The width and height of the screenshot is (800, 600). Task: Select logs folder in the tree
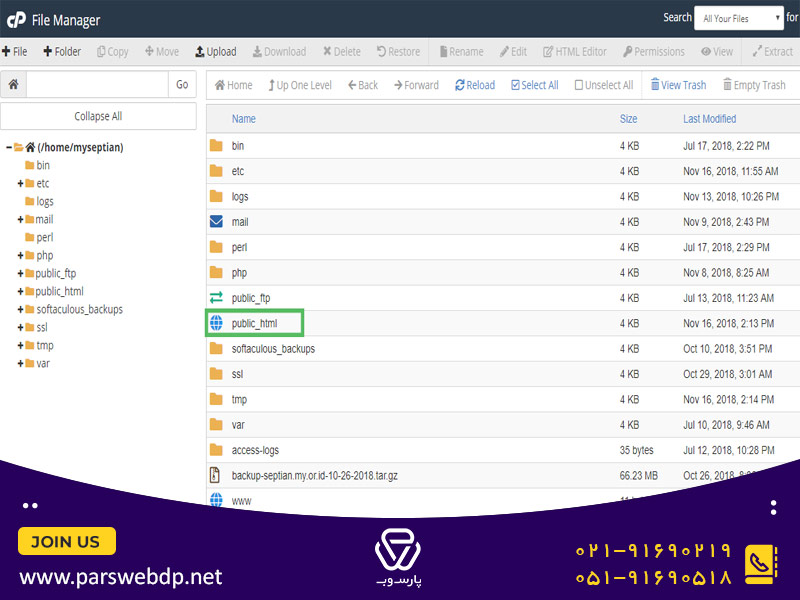[39, 202]
